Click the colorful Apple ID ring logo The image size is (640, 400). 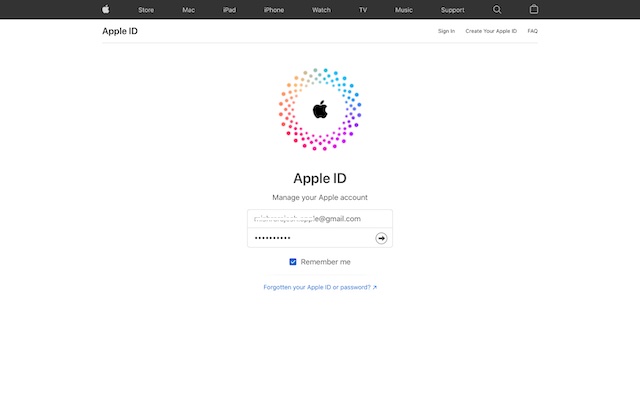pyautogui.click(x=320, y=109)
